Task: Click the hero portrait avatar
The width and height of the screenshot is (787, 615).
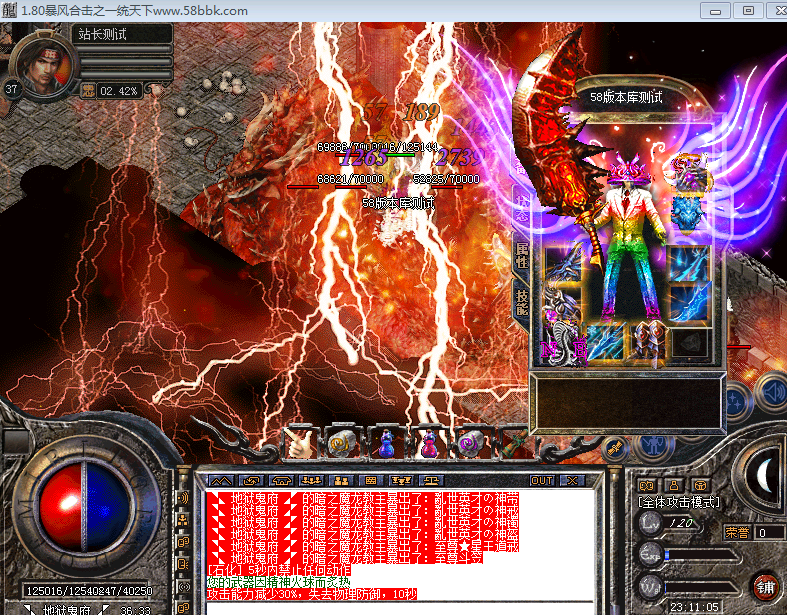Action: pos(44,64)
